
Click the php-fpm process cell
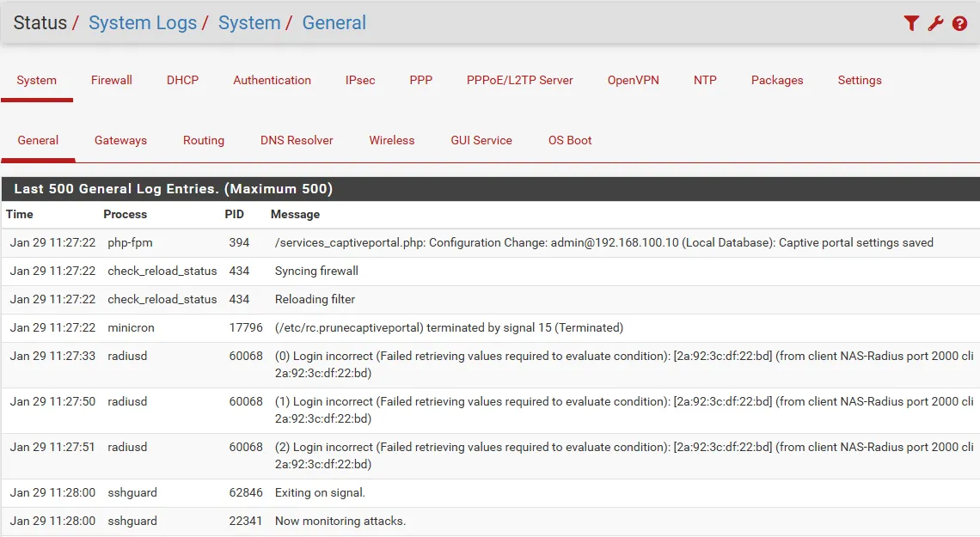click(130, 242)
